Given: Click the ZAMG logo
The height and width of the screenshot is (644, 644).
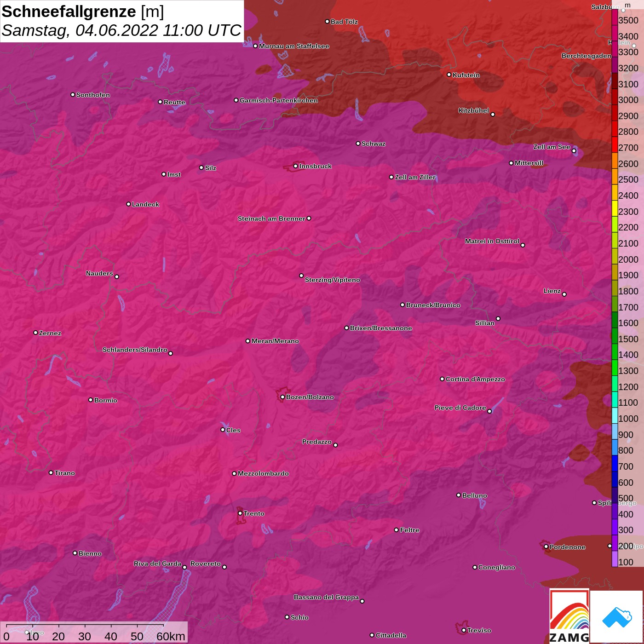Looking at the screenshot, I should 569,617.
